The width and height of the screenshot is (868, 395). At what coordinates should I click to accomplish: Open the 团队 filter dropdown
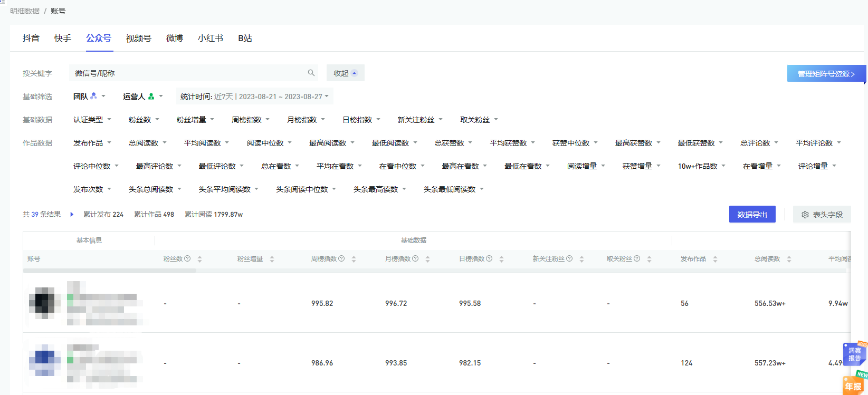(x=90, y=96)
